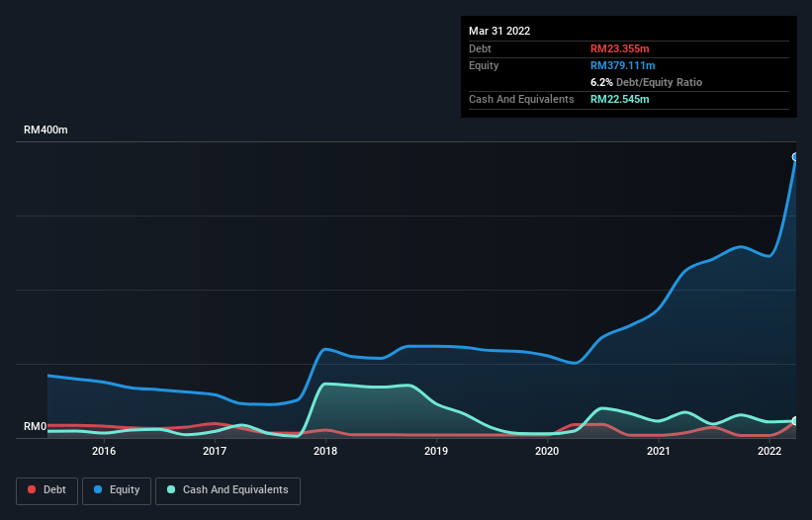The width and height of the screenshot is (812, 520).
Task: Click the 2018 x-axis label
Action: coord(325,451)
